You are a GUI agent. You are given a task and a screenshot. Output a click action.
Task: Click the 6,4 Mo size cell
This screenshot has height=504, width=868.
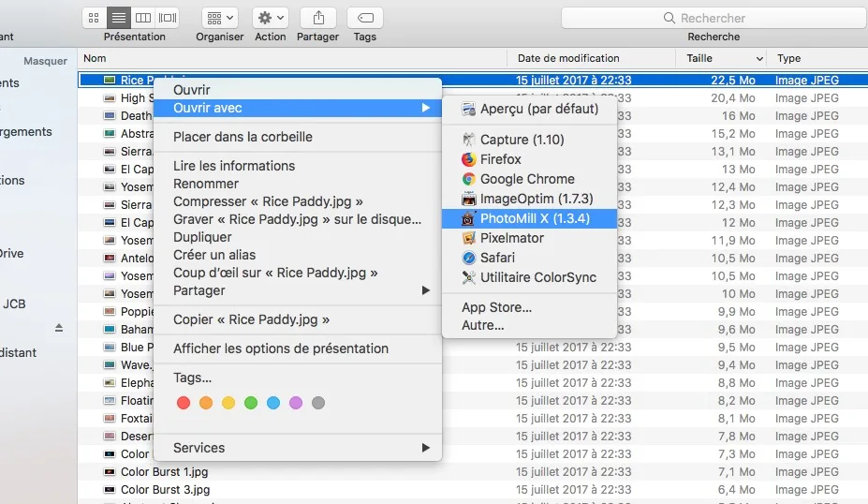[x=736, y=490]
